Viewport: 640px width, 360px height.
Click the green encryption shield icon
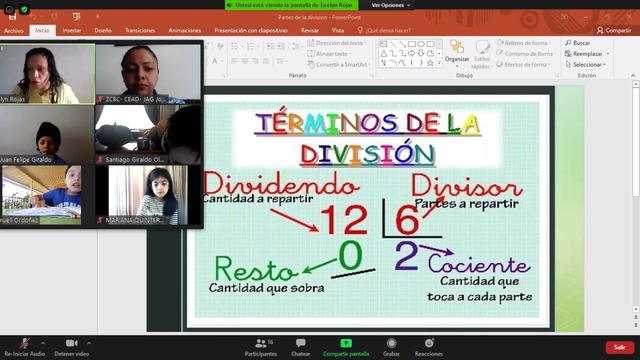(24, 9)
